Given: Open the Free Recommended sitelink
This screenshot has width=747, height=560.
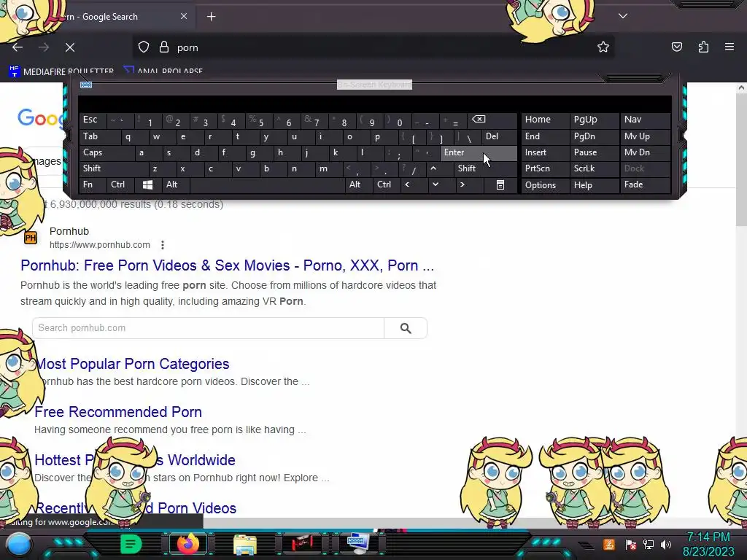Looking at the screenshot, I should click(x=118, y=412).
